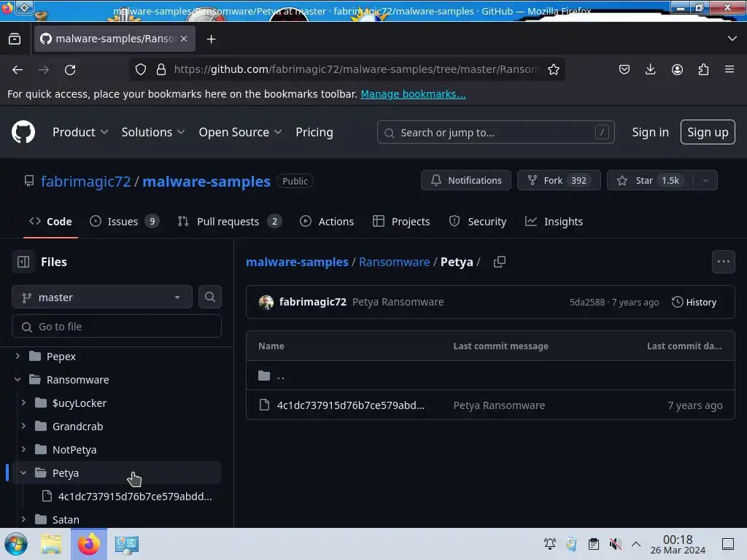Screen dimensions: 747x560
Task: Open the network settings taskbar icon
Action: (x=126, y=544)
